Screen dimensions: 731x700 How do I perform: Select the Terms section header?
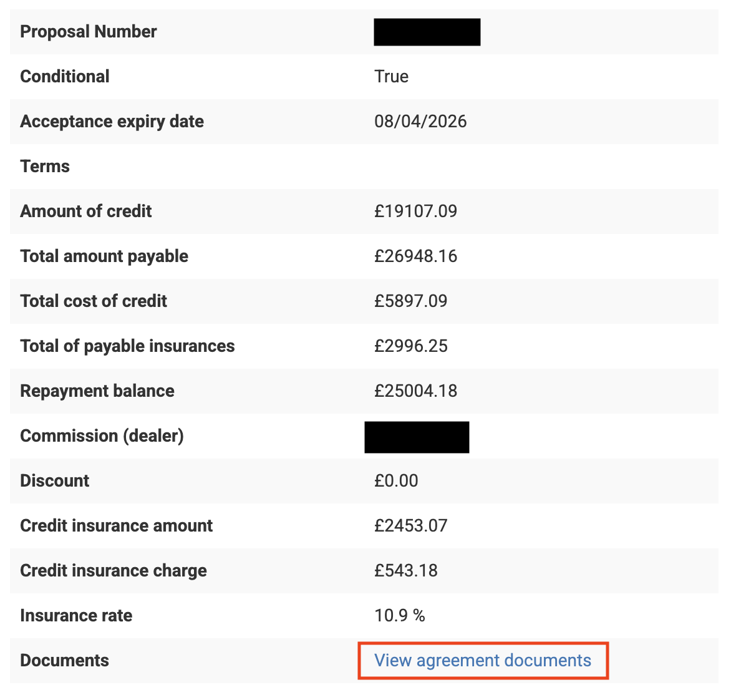[x=44, y=166]
